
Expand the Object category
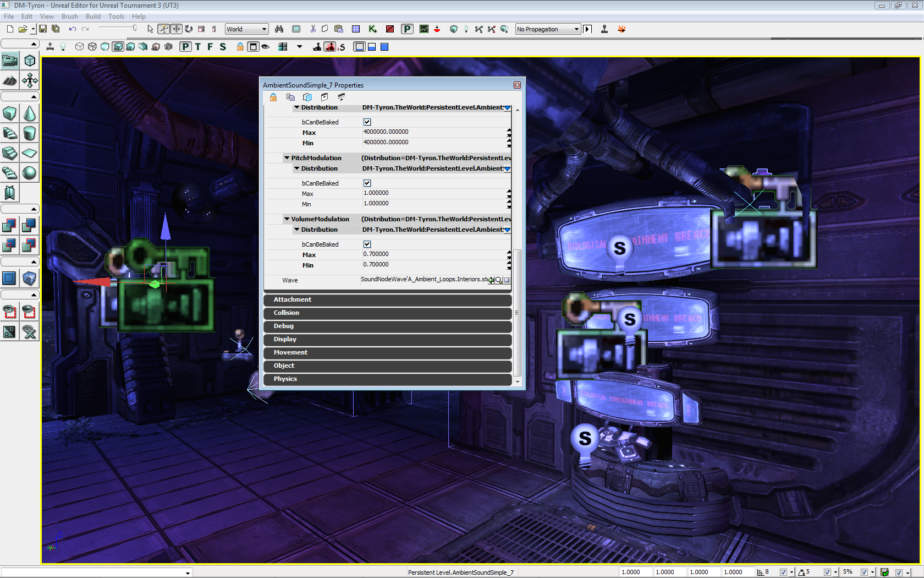tap(388, 366)
